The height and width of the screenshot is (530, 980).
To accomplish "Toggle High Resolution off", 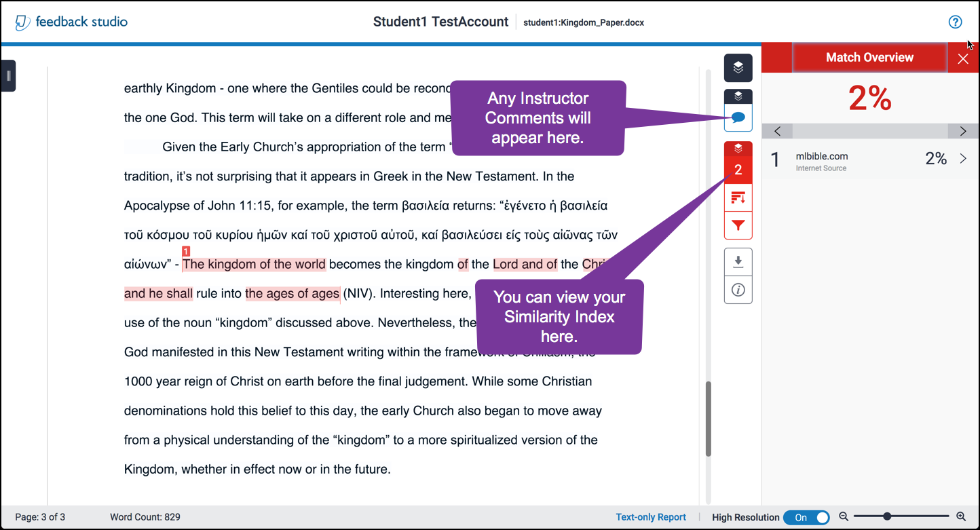I will [x=806, y=517].
